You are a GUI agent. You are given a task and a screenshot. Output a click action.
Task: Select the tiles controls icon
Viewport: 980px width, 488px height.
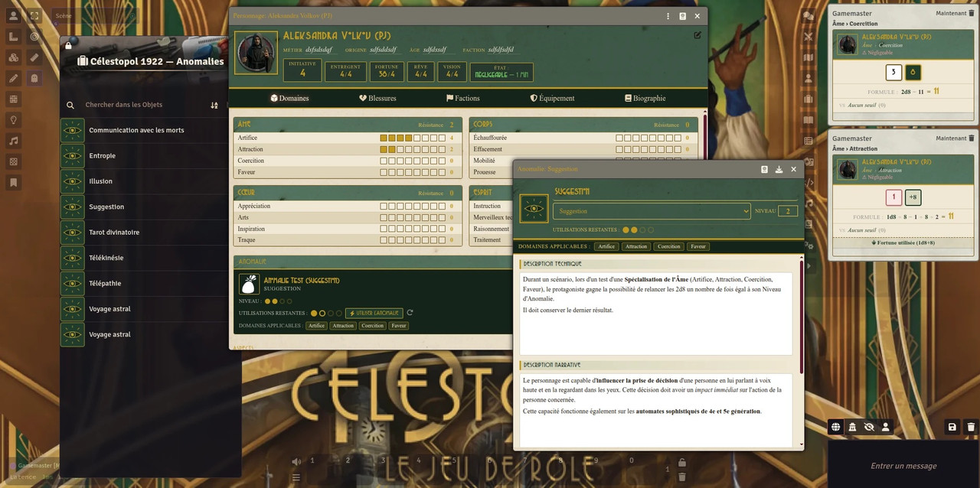tap(13, 57)
